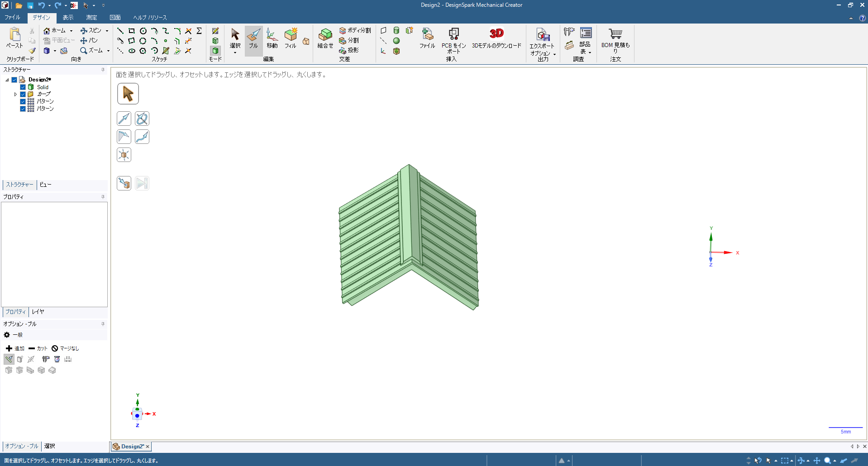Open the 表示 ribbon tab

(x=68, y=18)
